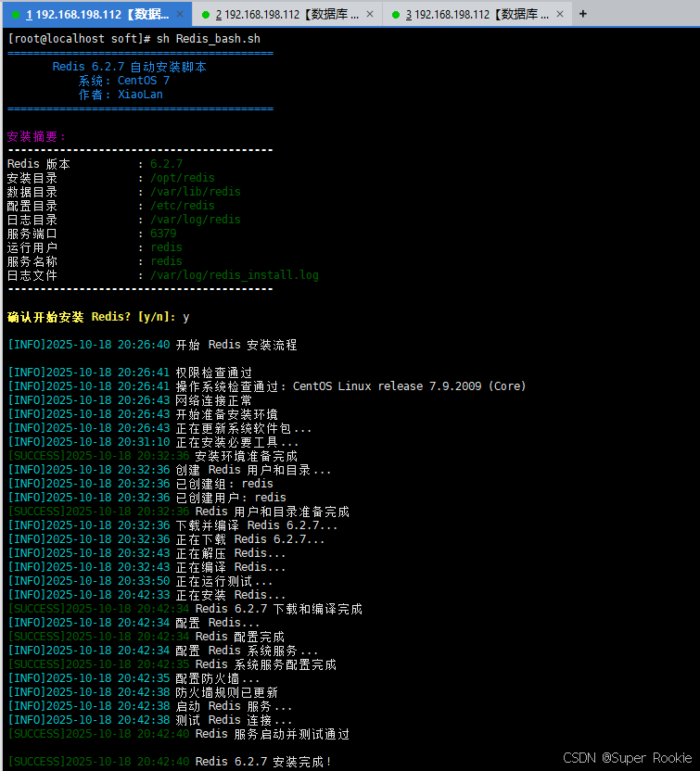
Task: Click the log line '正在下载 Redis 6.2.7...'
Action: point(250,539)
